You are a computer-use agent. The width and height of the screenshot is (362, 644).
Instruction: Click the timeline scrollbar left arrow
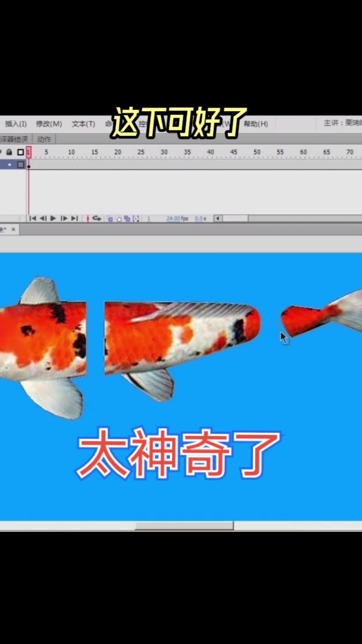pos(217,218)
